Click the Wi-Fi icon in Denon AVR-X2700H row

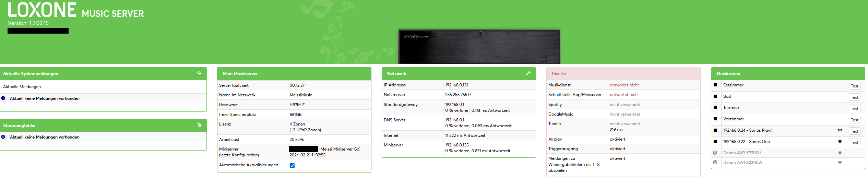pyautogui.click(x=840, y=153)
